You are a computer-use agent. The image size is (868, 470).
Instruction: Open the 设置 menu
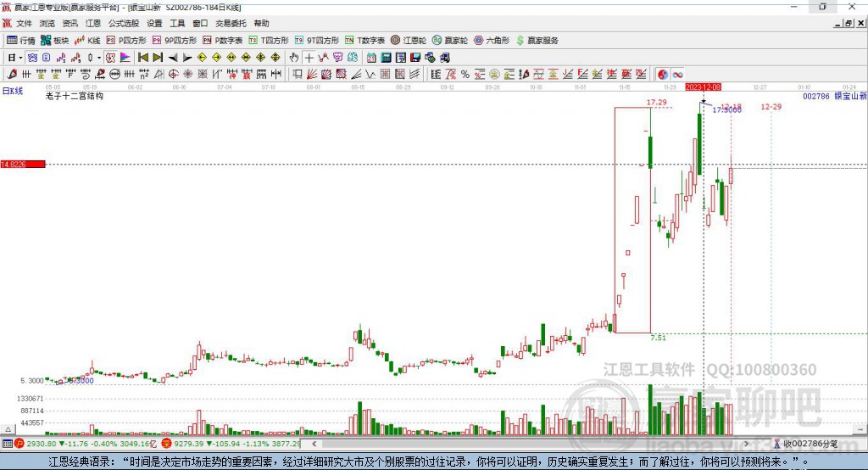(154, 23)
